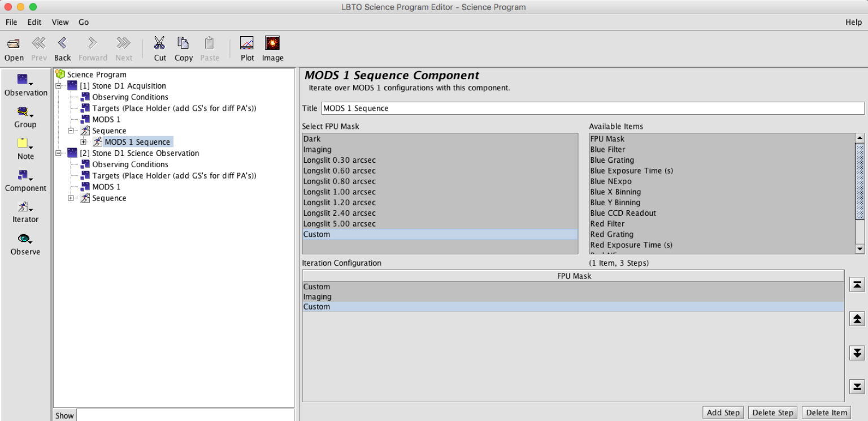Click the Iterator sidebar icon
This screenshot has height=421, width=868.
click(x=24, y=207)
